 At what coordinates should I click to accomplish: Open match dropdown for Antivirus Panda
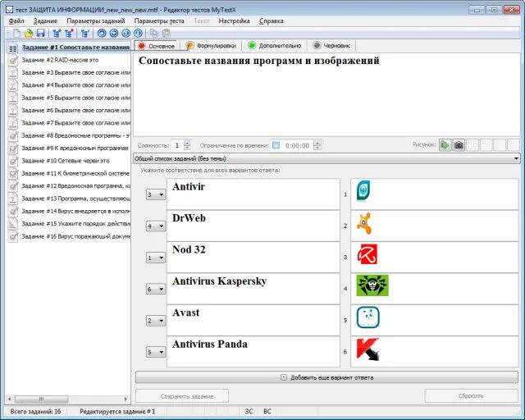tap(156, 352)
